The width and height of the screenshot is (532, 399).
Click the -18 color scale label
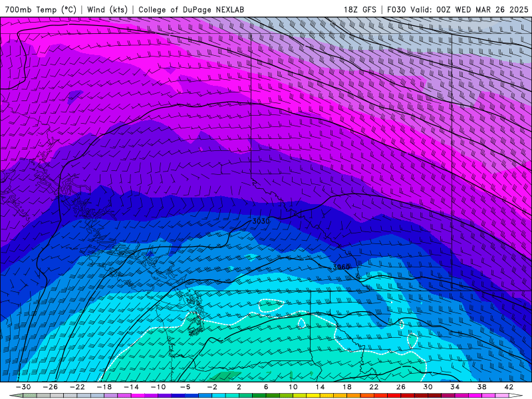click(104, 387)
